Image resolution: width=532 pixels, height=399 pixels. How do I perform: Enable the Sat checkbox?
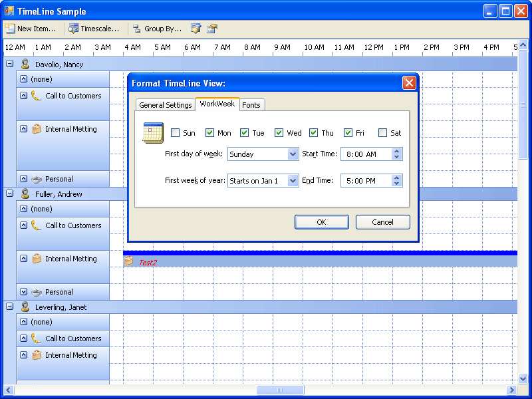point(382,132)
